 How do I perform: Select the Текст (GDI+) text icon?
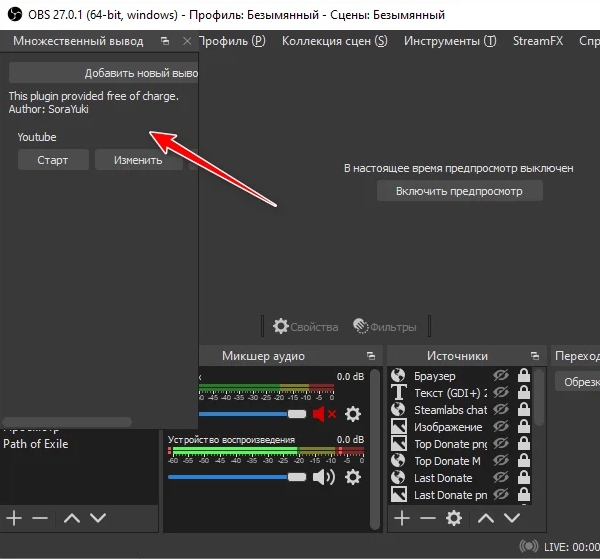[x=398, y=392]
